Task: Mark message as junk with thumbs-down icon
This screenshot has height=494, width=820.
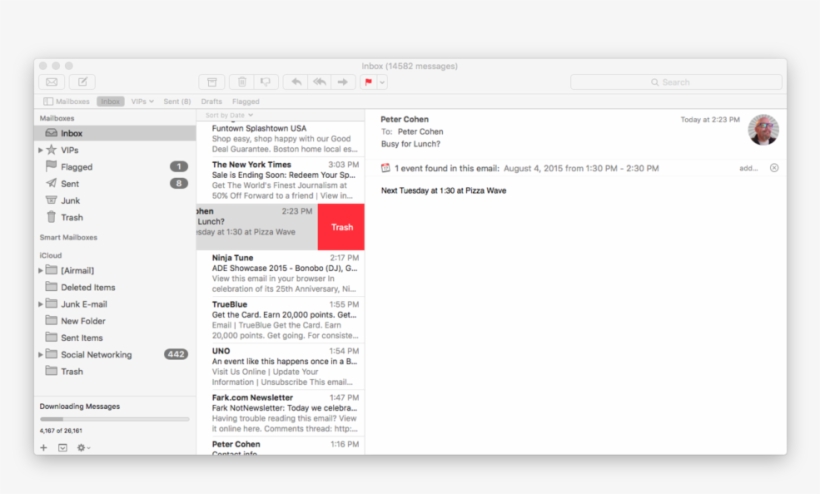Action: 266,82
